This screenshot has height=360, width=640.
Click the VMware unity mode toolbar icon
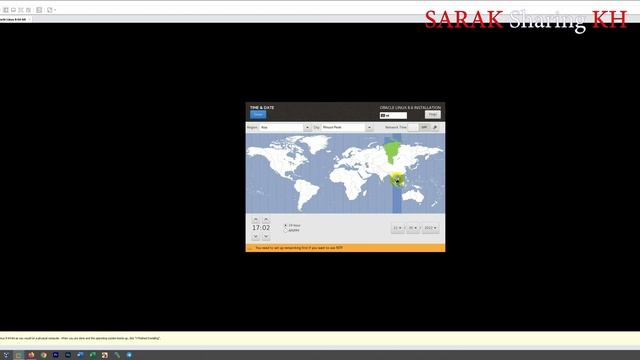pyautogui.click(x=50, y=10)
